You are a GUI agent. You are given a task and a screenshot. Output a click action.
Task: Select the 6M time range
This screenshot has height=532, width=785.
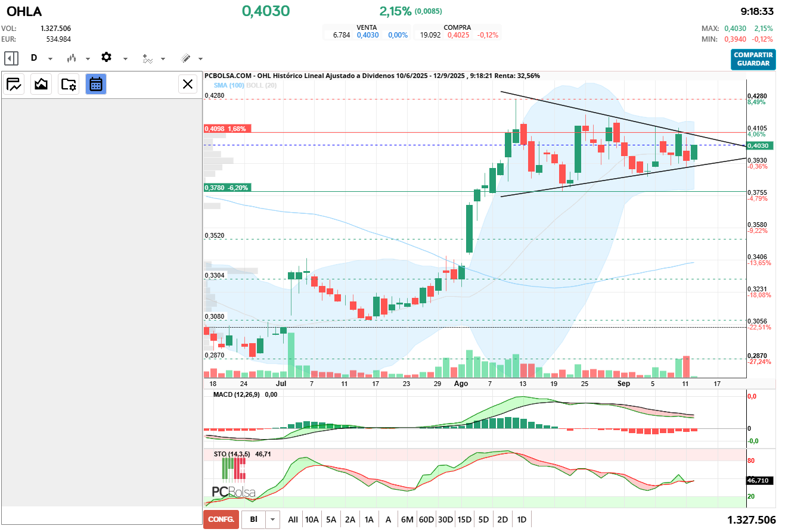pyautogui.click(x=407, y=519)
